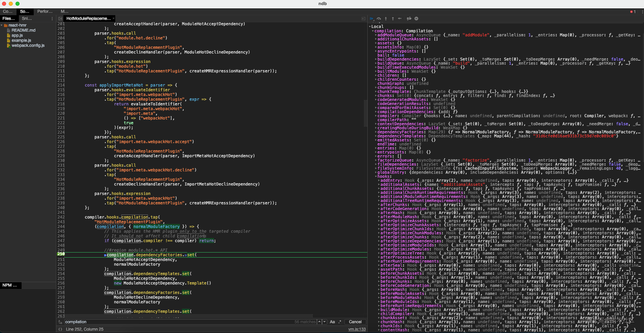Expand the addEntry hook

(379, 180)
